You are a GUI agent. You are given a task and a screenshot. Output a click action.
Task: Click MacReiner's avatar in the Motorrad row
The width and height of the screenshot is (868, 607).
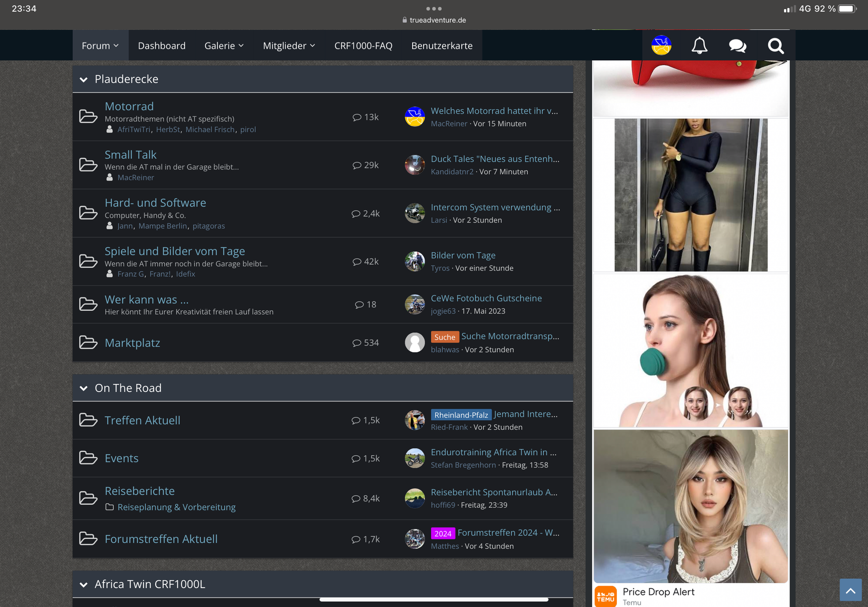tap(415, 117)
